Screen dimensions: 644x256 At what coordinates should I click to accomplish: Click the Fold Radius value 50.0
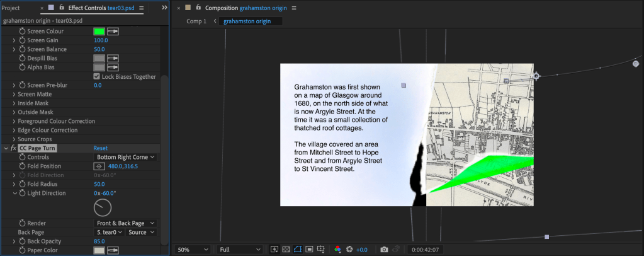[x=99, y=184]
